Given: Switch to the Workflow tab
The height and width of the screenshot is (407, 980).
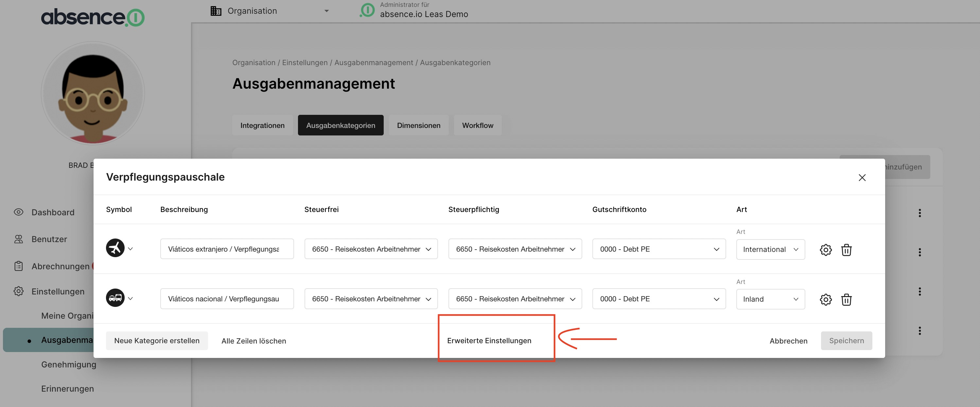Looking at the screenshot, I should [477, 125].
